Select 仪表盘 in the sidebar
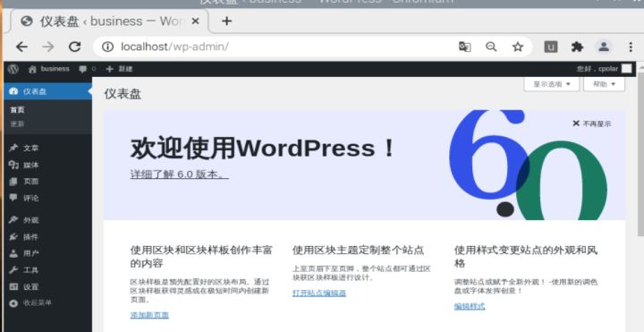This screenshot has height=332, width=644. (47, 91)
